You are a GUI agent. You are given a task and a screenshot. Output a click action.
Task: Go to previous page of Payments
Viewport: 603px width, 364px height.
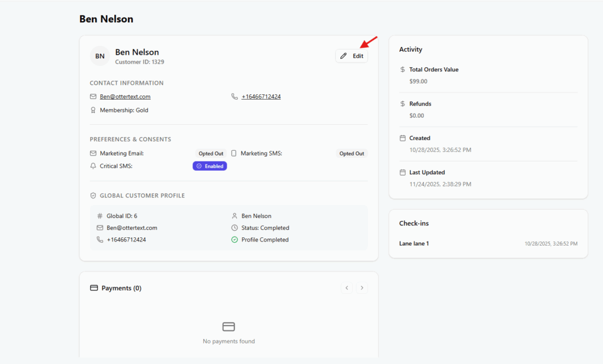[347, 288]
